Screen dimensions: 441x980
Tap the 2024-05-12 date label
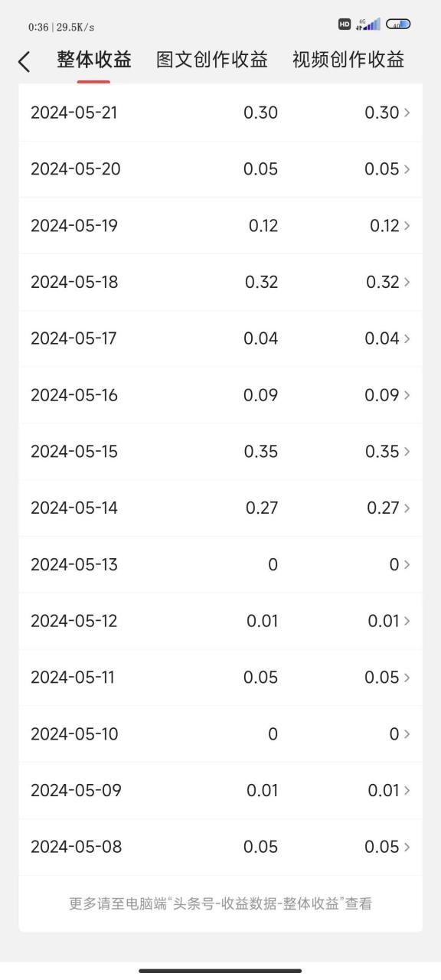74,621
